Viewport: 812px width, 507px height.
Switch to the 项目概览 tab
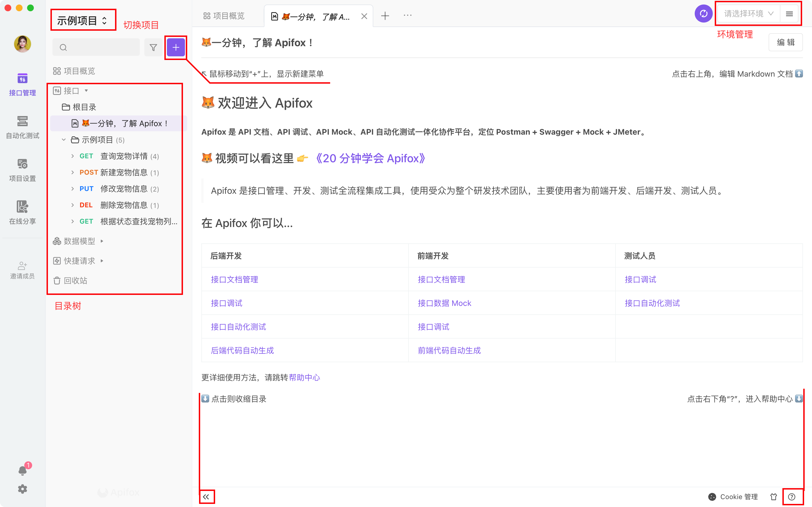(224, 16)
